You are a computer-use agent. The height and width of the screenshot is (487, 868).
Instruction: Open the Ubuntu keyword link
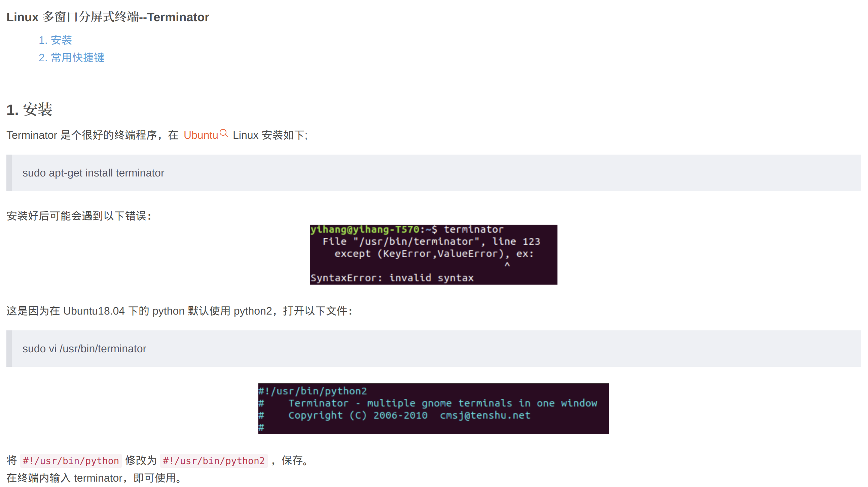201,135
